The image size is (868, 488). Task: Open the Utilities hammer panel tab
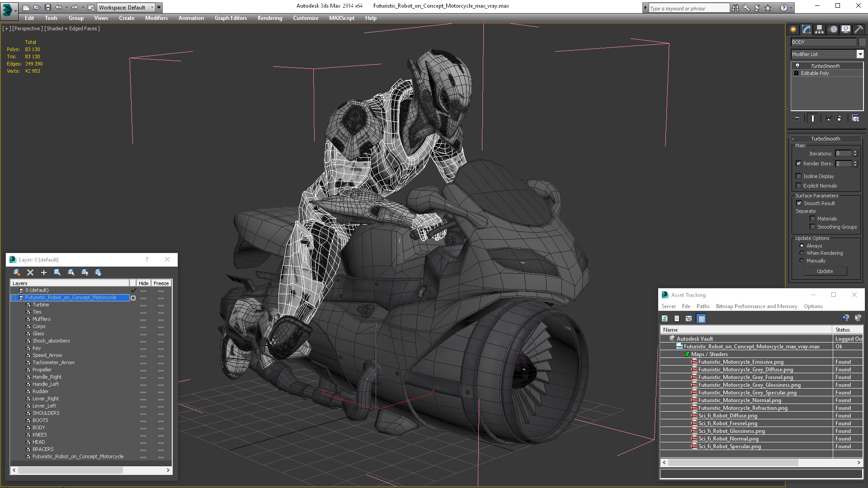(x=858, y=29)
